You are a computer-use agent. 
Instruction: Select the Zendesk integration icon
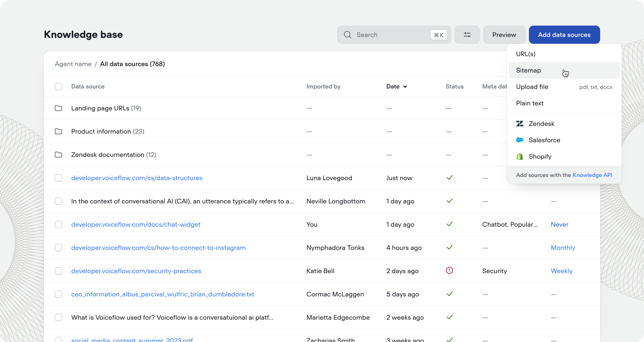pos(520,123)
